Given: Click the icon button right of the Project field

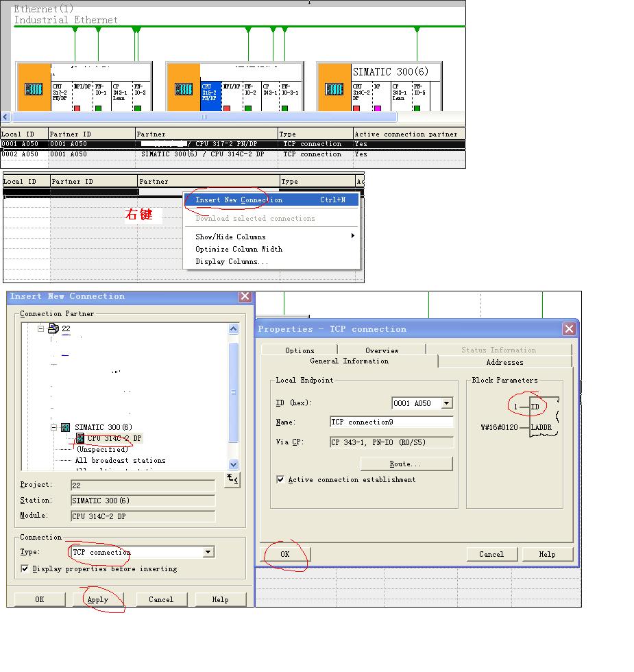Looking at the screenshot, I should pos(232,479).
